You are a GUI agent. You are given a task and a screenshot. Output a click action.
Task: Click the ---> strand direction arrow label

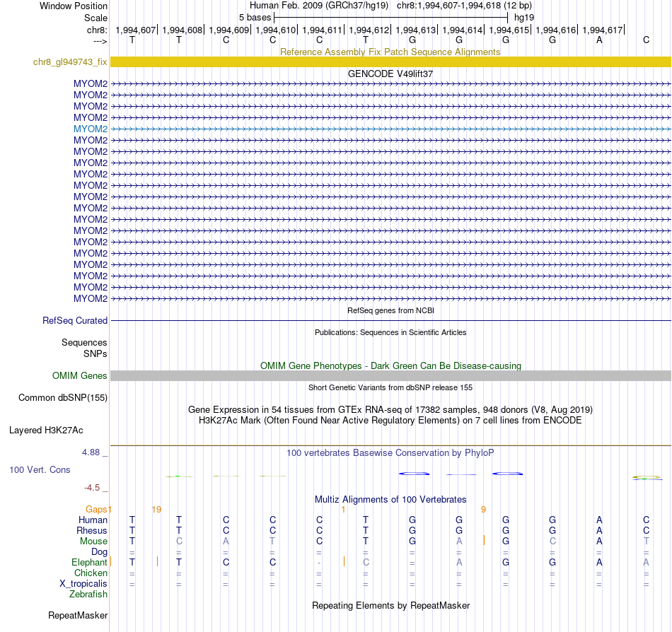click(x=100, y=41)
